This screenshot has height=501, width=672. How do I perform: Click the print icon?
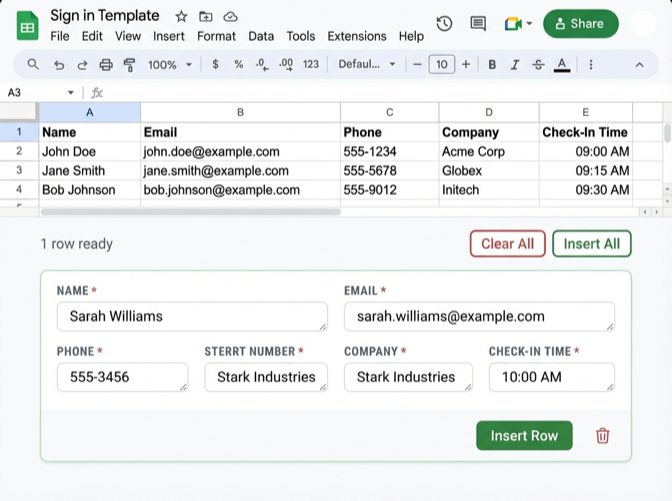106,65
